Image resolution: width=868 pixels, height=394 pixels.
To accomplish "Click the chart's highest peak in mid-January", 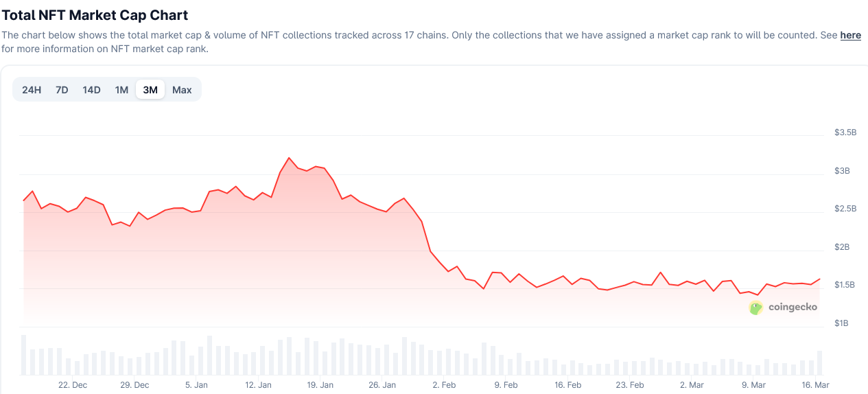I will point(289,158).
